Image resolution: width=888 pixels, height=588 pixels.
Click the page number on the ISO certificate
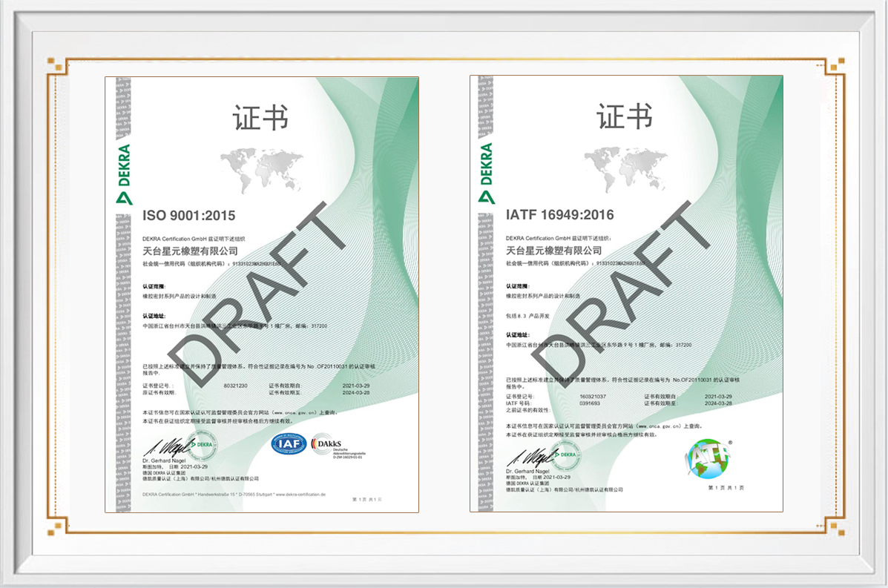click(x=367, y=499)
